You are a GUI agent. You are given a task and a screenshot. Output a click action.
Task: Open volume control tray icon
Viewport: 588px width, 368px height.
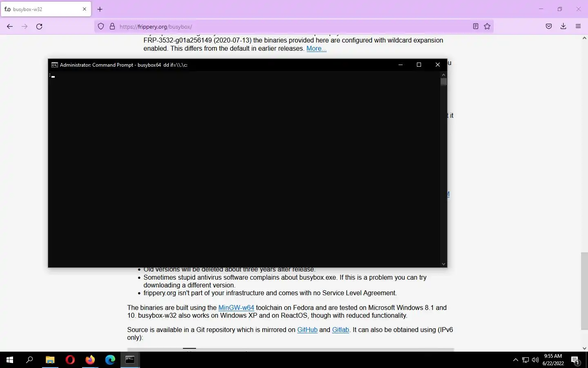tap(535, 360)
